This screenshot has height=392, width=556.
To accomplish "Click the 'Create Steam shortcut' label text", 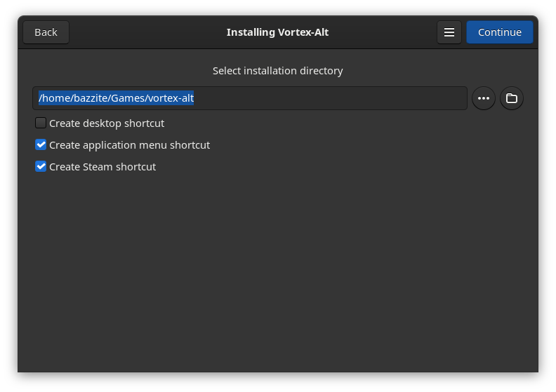I will point(102,167).
